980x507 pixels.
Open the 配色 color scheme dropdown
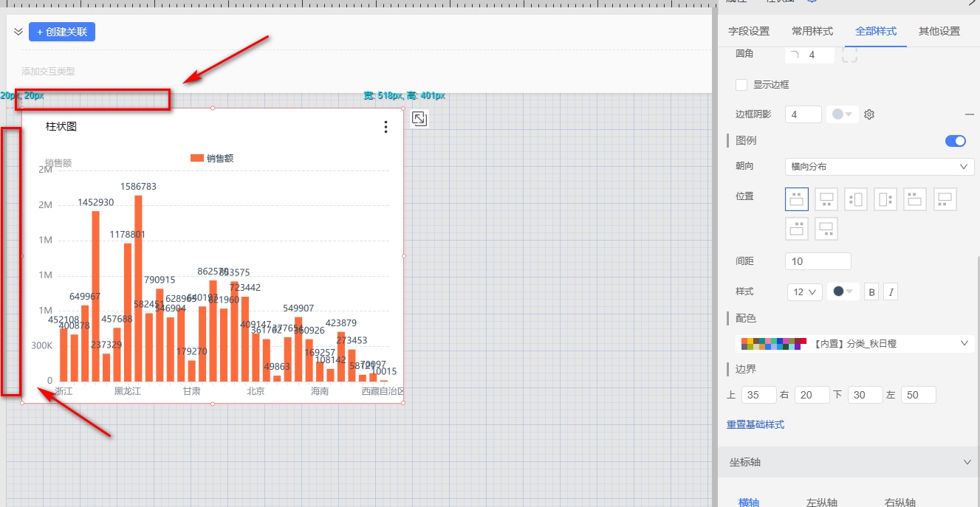tap(854, 343)
